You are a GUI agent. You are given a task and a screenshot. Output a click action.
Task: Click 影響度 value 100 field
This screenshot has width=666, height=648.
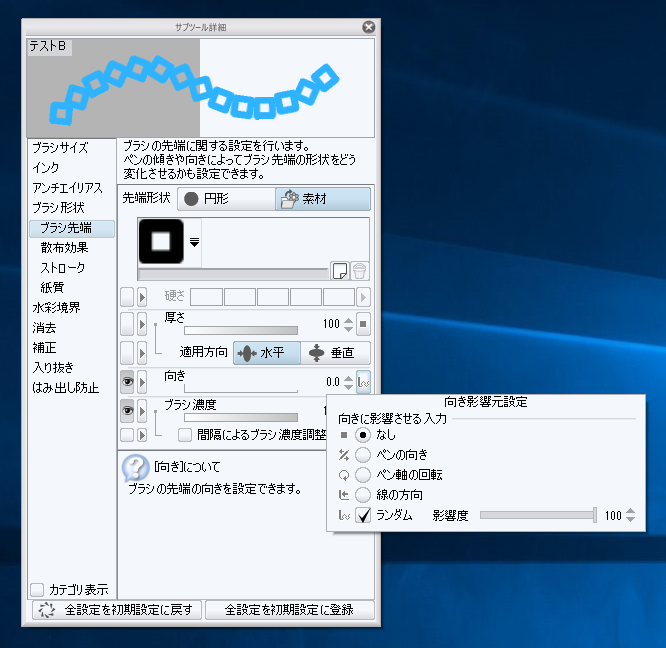click(x=613, y=516)
